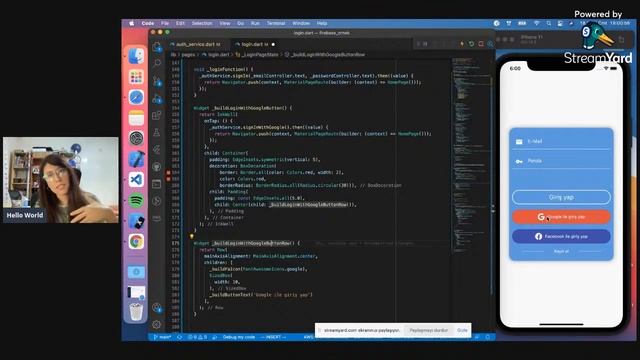Viewport: 640px width, 360px height.
Task: Click the E-Mail field in simulator
Action: pyautogui.click(x=561, y=142)
